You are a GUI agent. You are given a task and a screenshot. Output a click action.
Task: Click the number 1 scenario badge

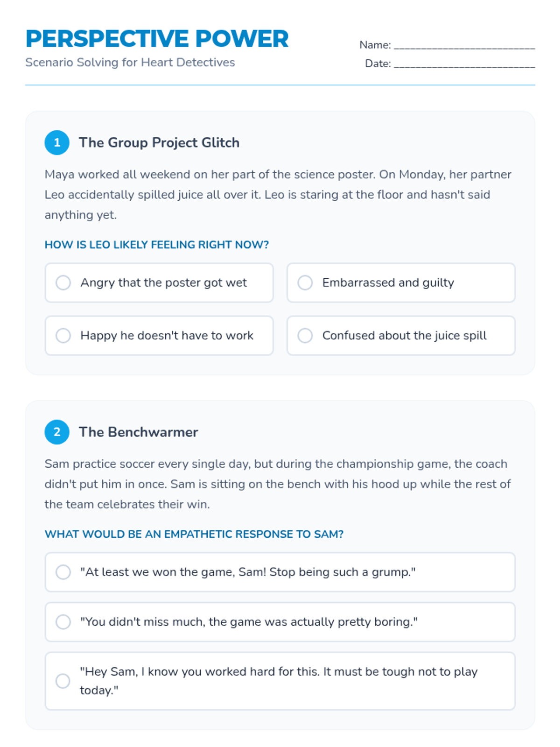point(57,142)
